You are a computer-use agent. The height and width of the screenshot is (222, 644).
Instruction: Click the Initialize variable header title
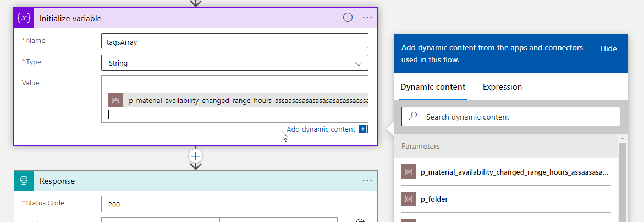pyautogui.click(x=70, y=19)
